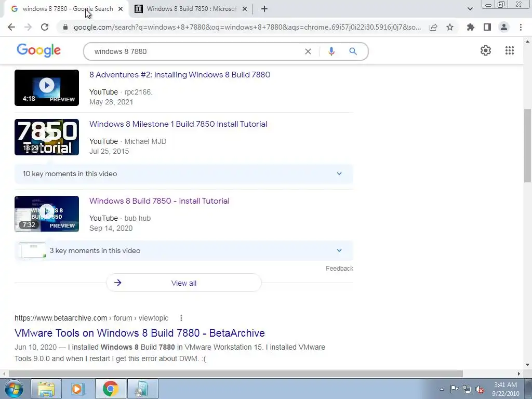
Task: Start voice search with microphone
Action: [x=331, y=51]
